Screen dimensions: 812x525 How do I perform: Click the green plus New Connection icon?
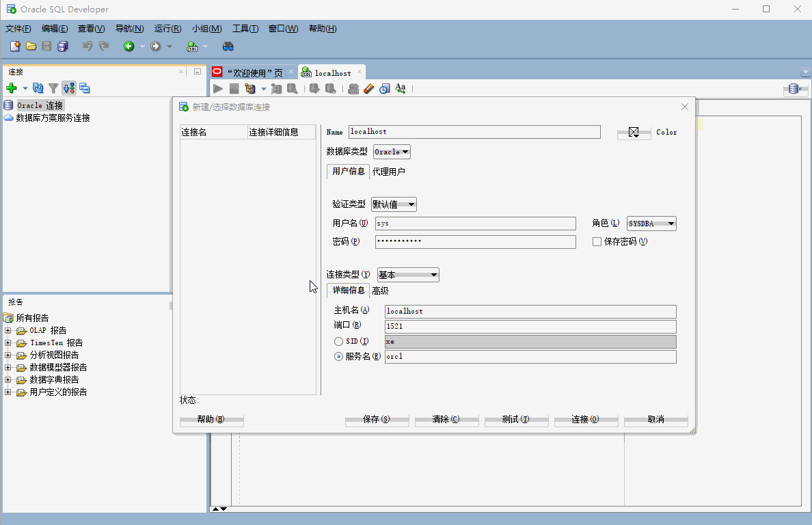tap(12, 88)
